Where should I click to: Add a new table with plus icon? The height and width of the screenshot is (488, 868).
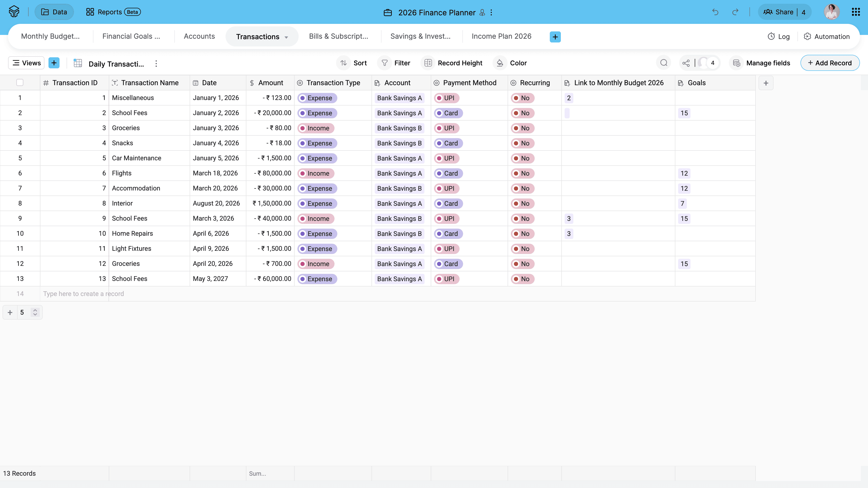pyautogui.click(x=555, y=37)
